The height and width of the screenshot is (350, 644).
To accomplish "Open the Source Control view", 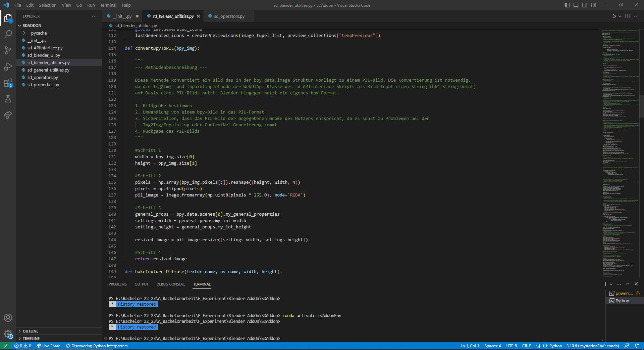I will coord(8,50).
